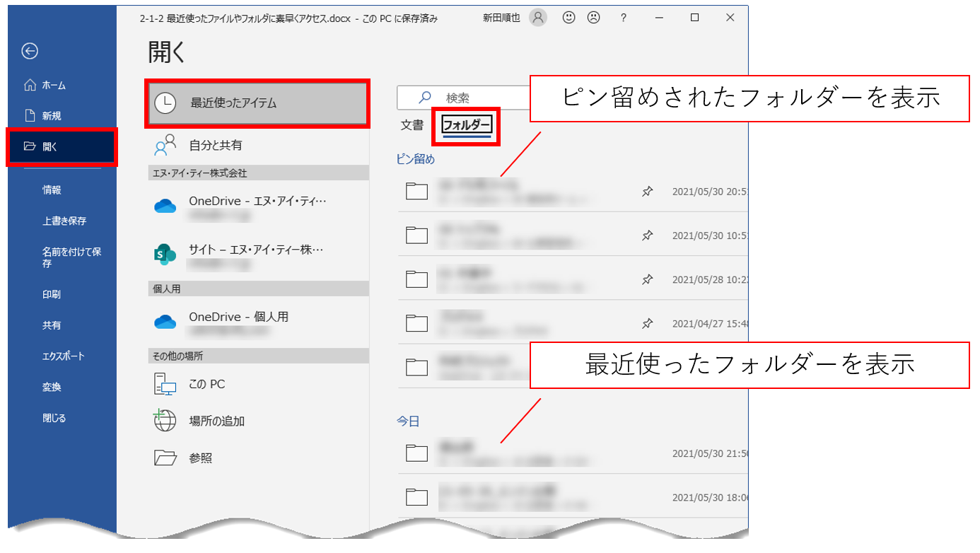Open help with question mark icon
This screenshot has width=980, height=553.
pos(623,18)
